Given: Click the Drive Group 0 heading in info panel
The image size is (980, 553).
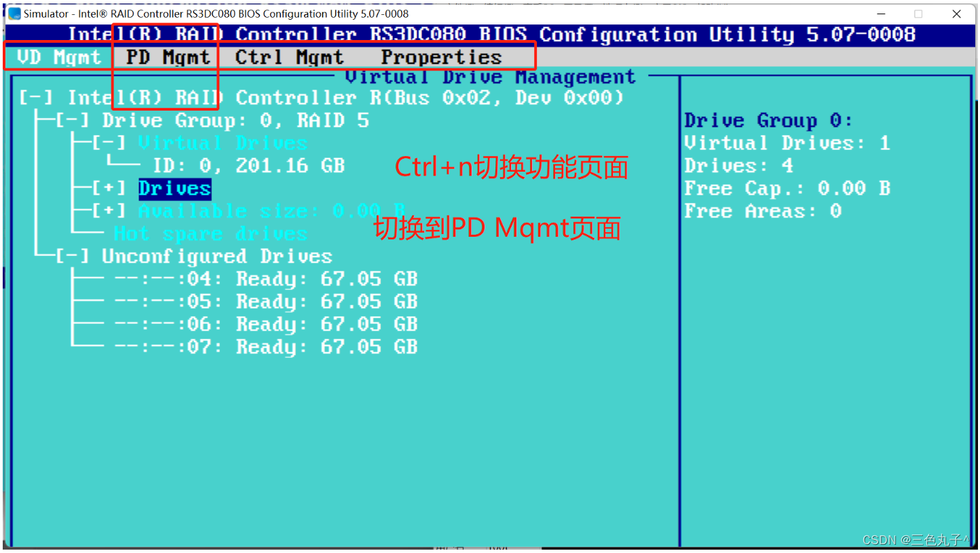Looking at the screenshot, I should (x=768, y=121).
